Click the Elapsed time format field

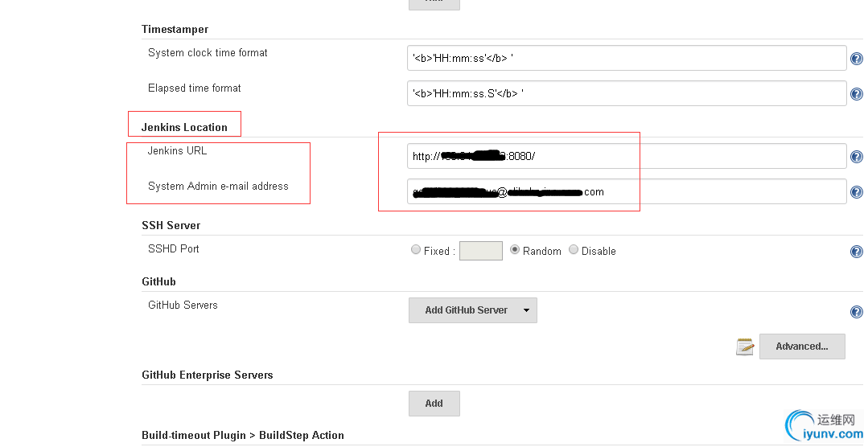(627, 93)
